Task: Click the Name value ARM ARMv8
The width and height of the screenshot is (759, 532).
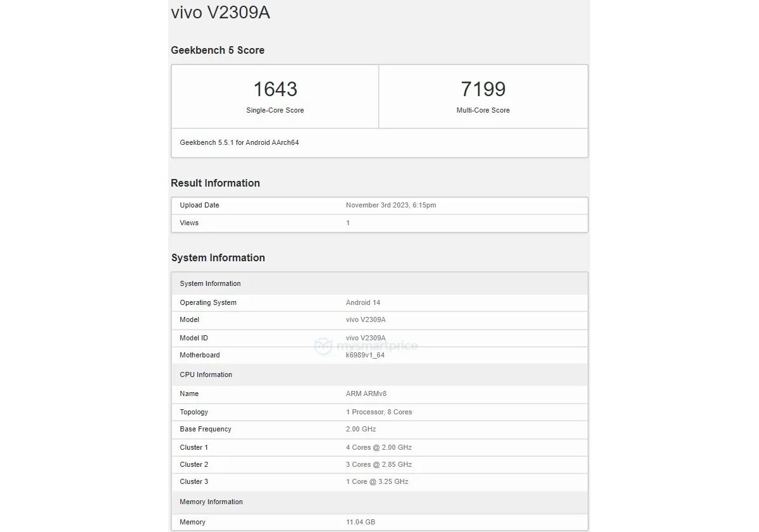Action: [366, 394]
